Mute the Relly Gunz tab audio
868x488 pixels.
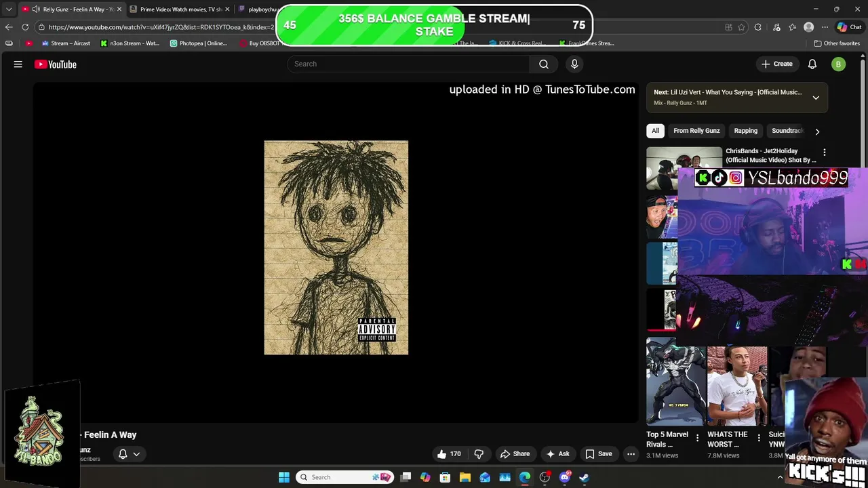[x=35, y=9]
